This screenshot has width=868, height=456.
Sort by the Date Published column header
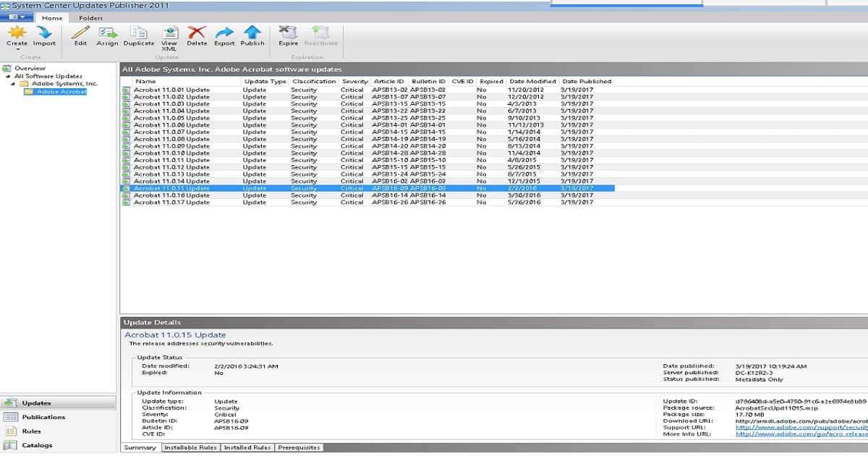[587, 81]
